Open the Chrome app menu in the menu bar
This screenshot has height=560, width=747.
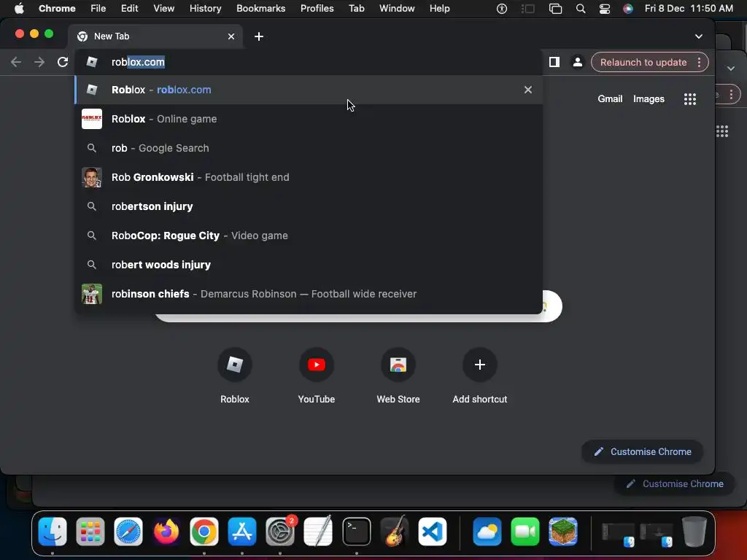[x=57, y=8]
